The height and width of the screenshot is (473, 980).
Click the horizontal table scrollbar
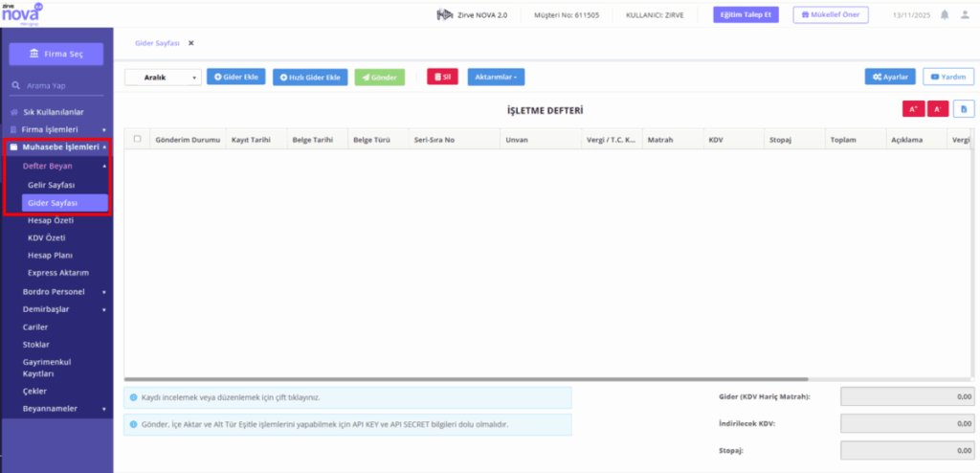coord(466,379)
